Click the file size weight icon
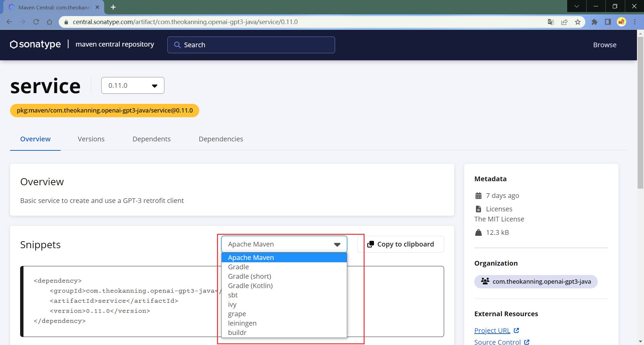This screenshot has height=345, width=644. 478,232
